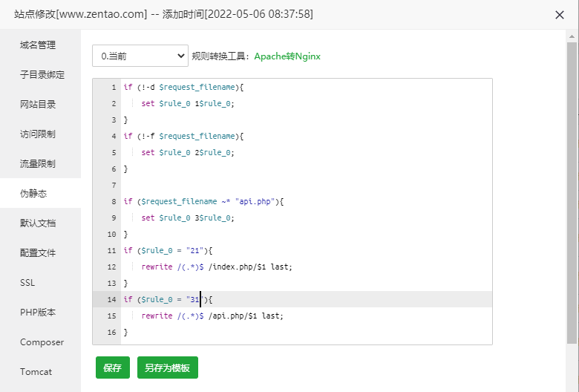
Task: Select the 流量限制 tab
Action: point(39,163)
